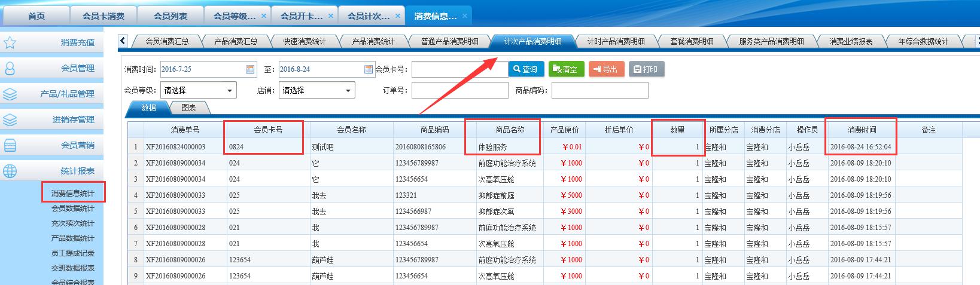Expand the 会员等级 dropdown

[230, 91]
